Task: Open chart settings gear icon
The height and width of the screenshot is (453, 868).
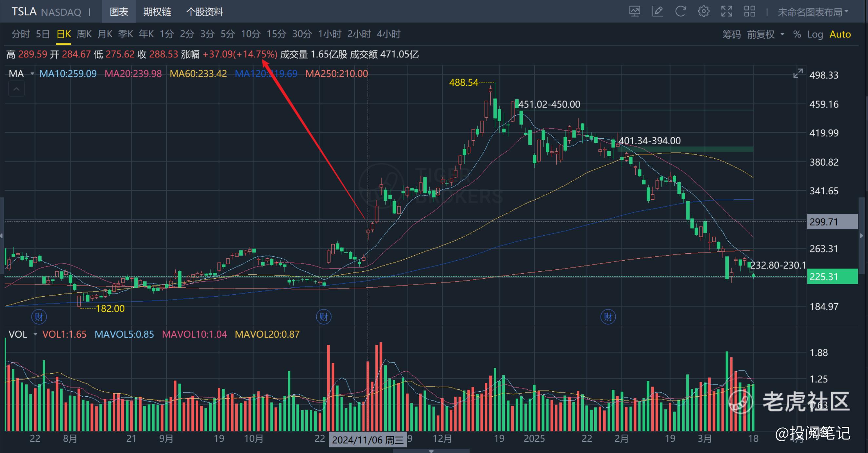Action: pyautogui.click(x=703, y=12)
